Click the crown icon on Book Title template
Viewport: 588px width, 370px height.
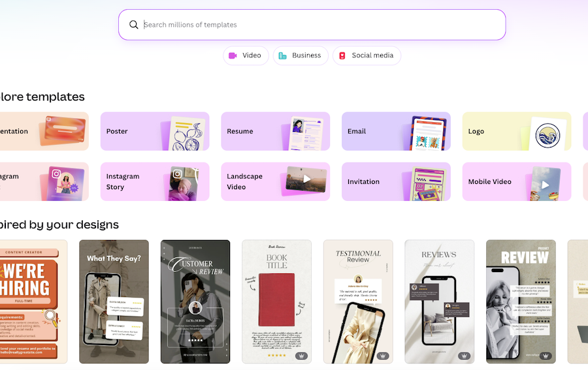coord(301,356)
